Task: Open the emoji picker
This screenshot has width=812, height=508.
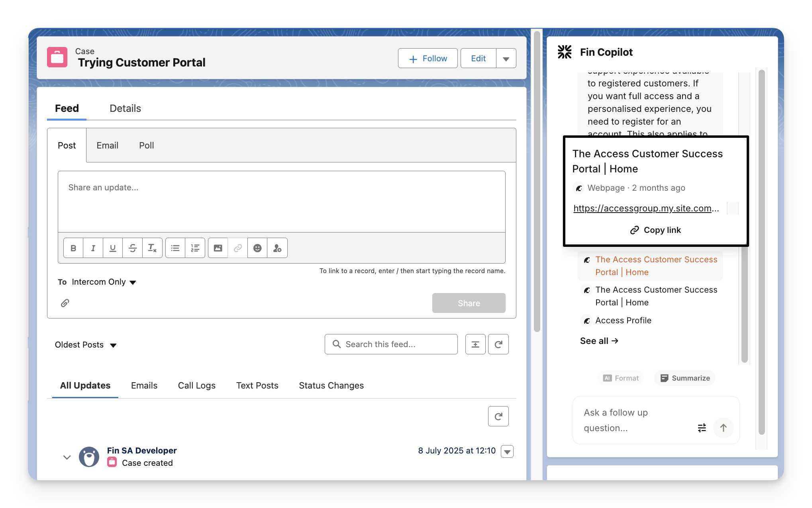Action: pos(257,248)
